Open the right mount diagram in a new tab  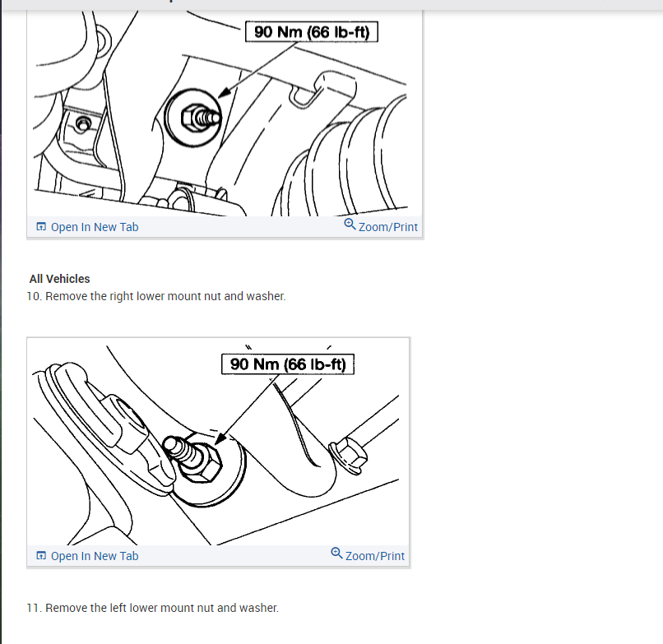tap(87, 227)
